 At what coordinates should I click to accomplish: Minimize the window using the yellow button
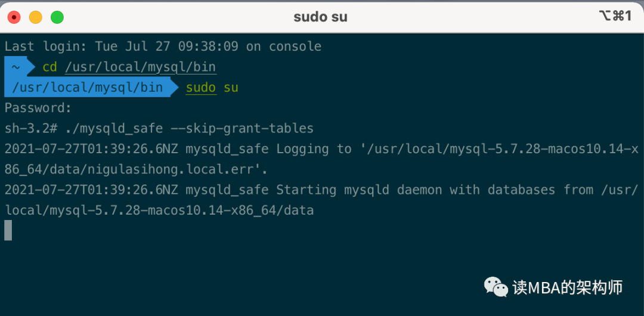(36, 17)
